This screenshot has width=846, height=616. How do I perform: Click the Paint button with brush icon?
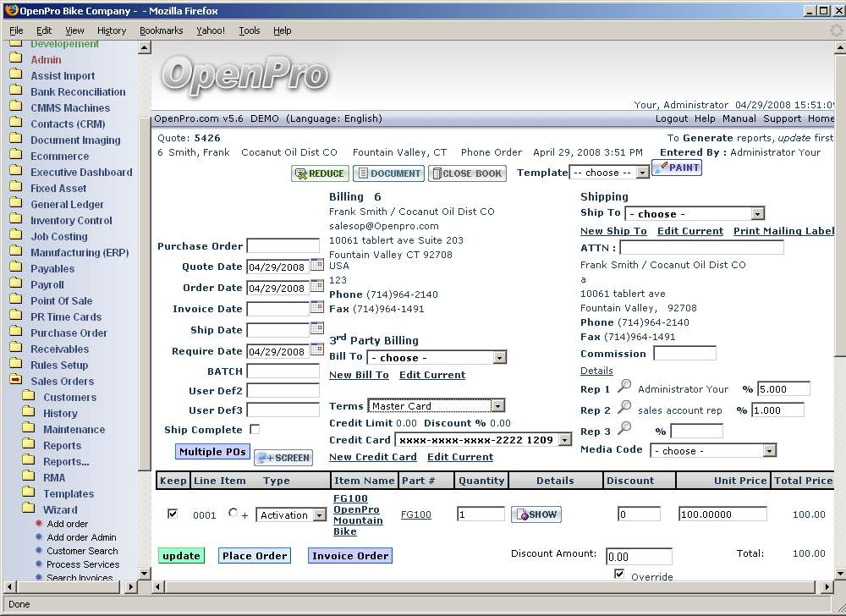tap(676, 168)
